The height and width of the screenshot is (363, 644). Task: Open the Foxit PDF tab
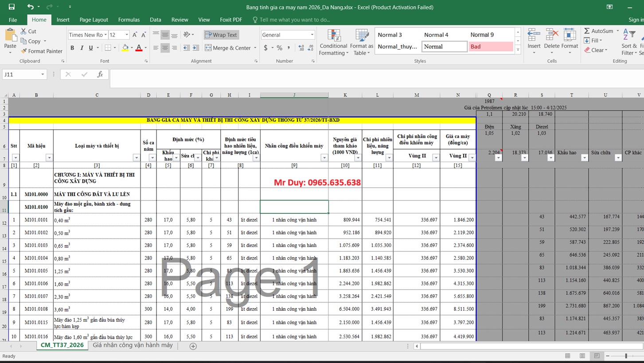[231, 19]
